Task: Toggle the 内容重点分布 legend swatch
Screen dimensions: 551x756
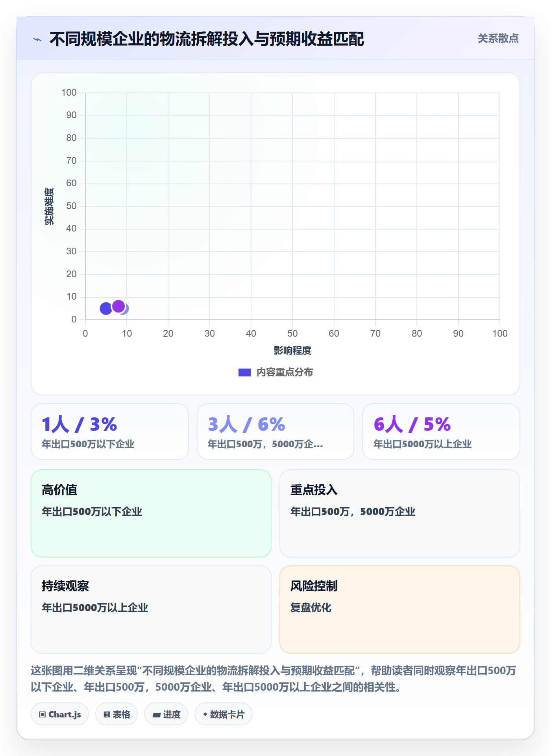Action: click(244, 372)
